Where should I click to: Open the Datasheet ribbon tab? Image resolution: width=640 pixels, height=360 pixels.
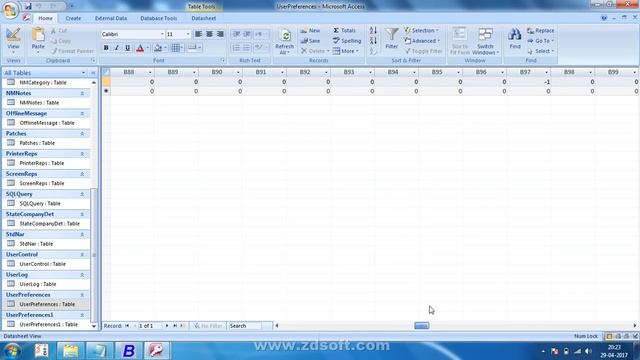coord(204,18)
